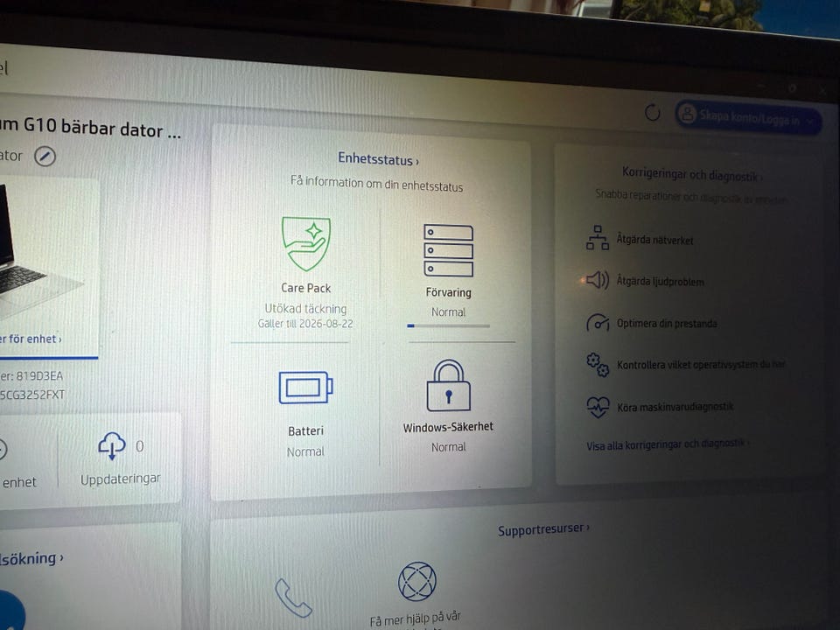
Task: Click the Skapa konto/Logga in button
Action: tap(747, 116)
